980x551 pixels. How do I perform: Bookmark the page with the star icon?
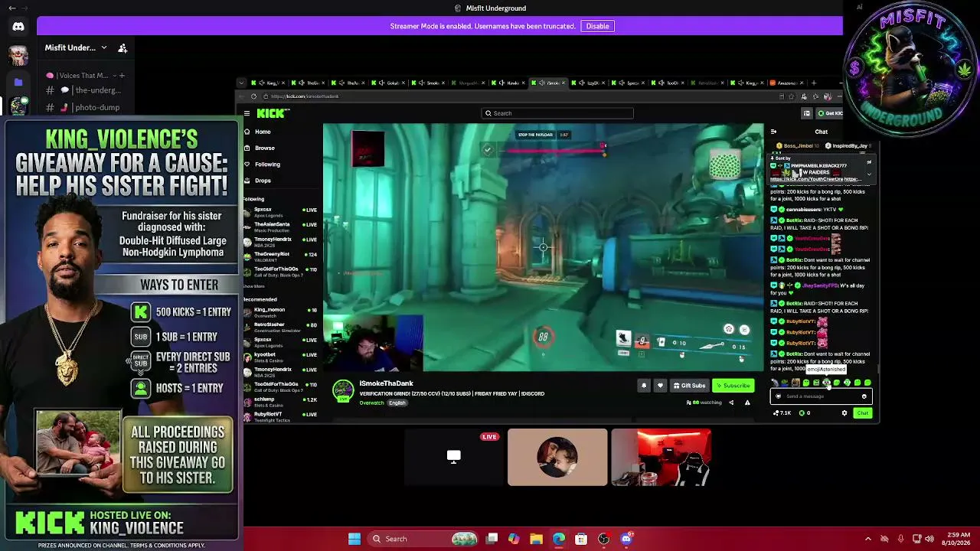click(x=792, y=96)
